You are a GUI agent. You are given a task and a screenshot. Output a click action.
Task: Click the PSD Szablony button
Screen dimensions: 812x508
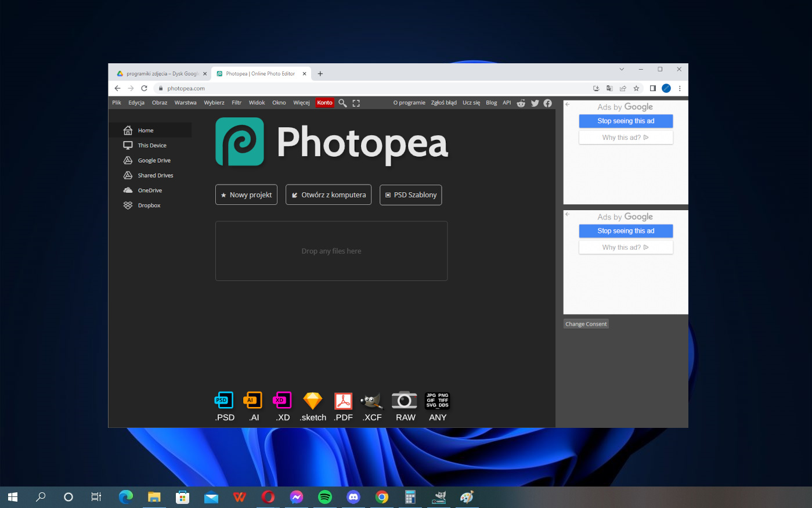coord(411,195)
